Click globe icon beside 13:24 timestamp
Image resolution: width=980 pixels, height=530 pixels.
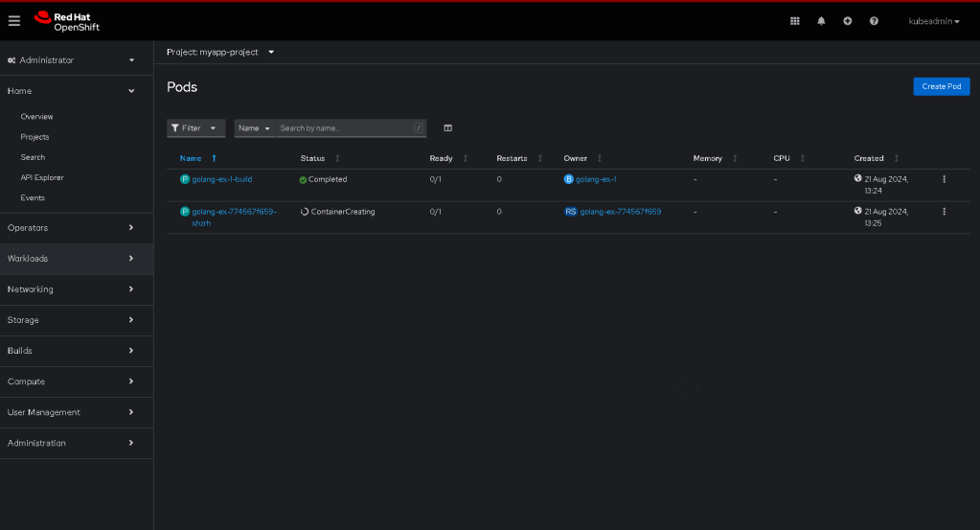pos(858,178)
